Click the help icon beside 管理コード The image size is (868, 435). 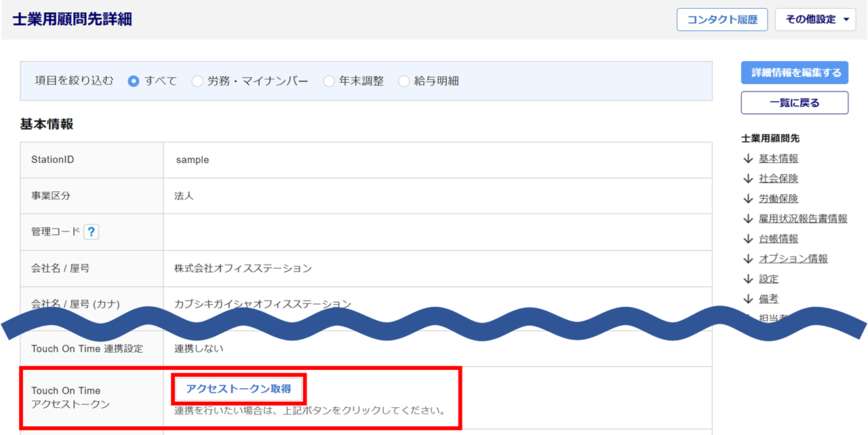click(x=92, y=232)
